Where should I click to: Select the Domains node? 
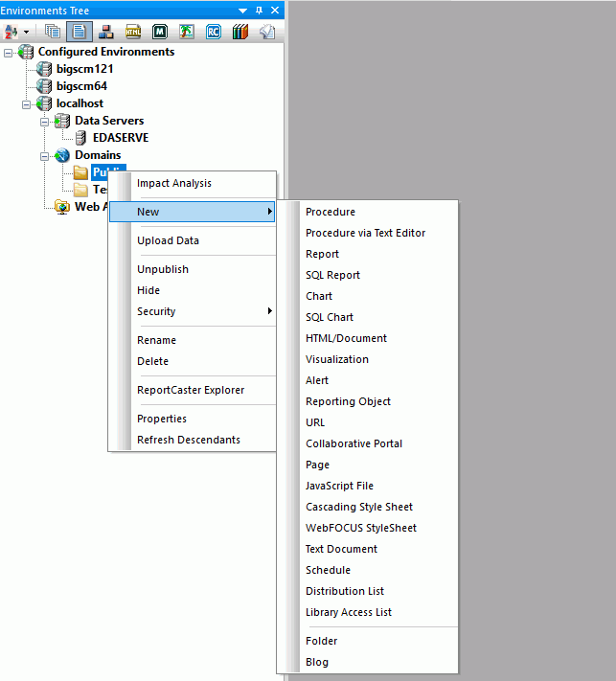pos(98,155)
